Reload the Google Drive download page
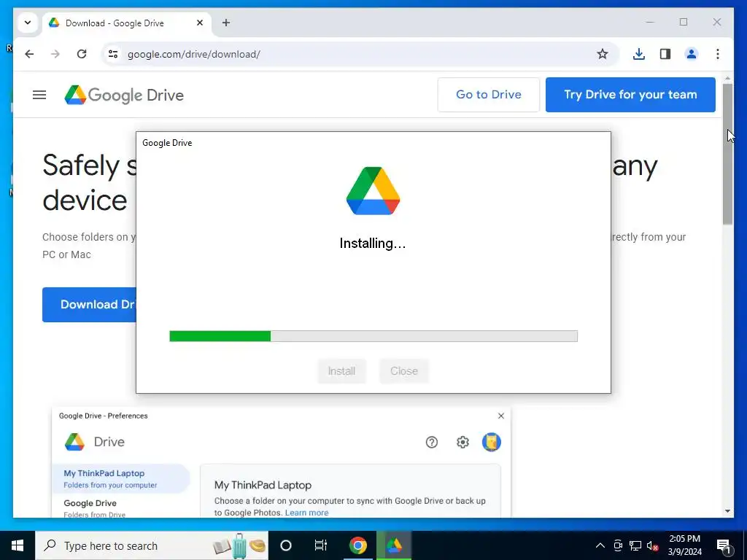 [x=82, y=54]
